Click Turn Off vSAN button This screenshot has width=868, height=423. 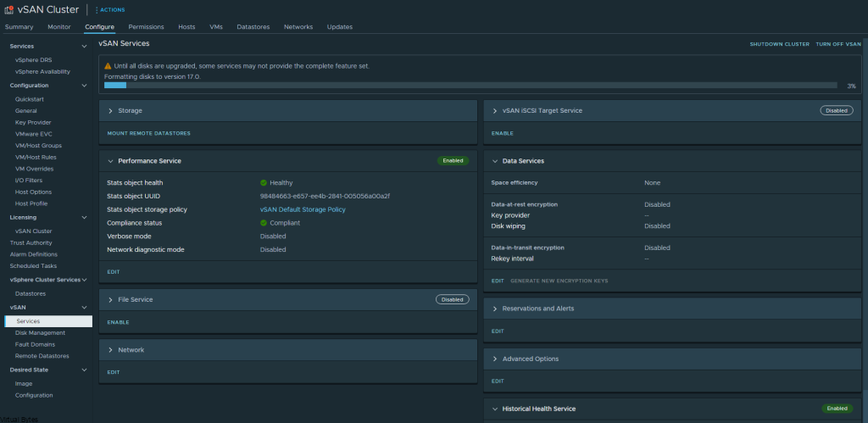click(837, 44)
